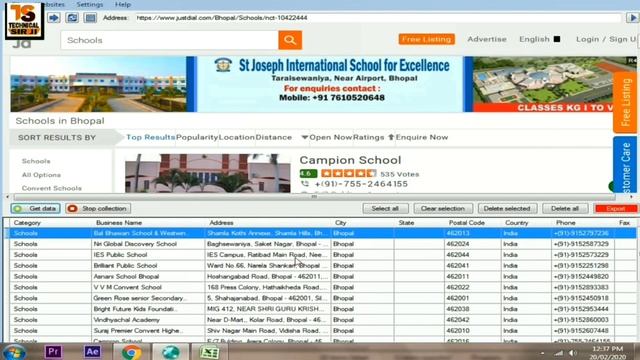Click the horizontal scrollbar of the browser pane

[x=314, y=197]
